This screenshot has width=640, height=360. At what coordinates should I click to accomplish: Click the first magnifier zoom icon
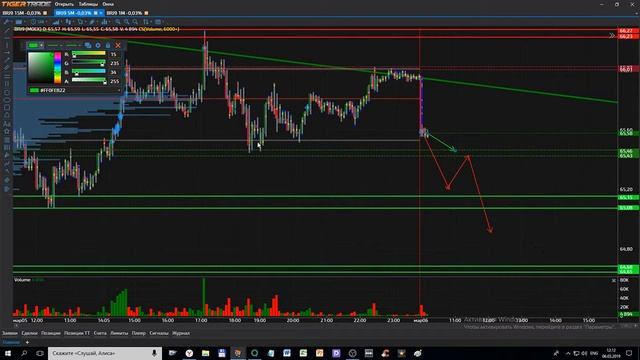pyautogui.click(x=118, y=22)
